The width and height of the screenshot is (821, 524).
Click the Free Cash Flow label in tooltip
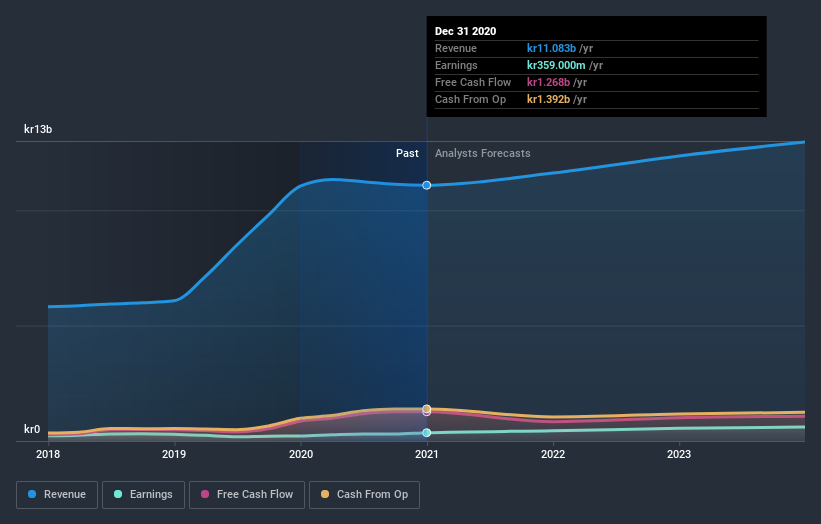(x=473, y=82)
